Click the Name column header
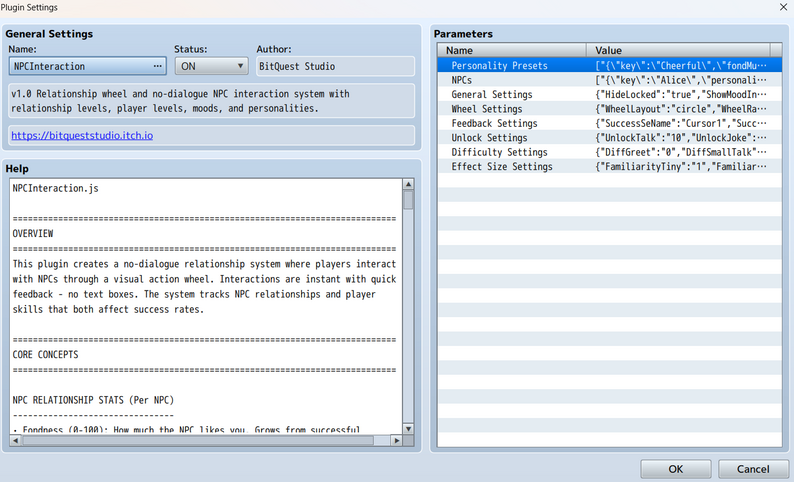Viewport: 794px width, 482px height. click(512, 50)
